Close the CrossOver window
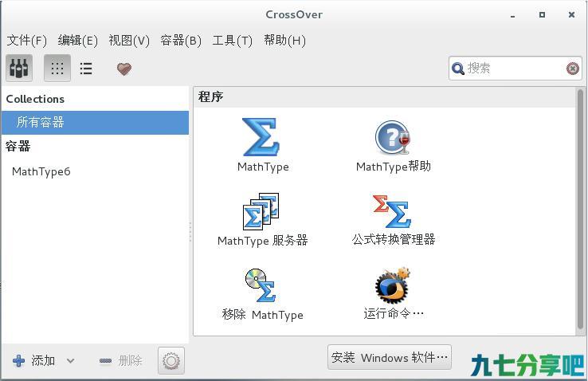588x381 pixels. point(571,14)
